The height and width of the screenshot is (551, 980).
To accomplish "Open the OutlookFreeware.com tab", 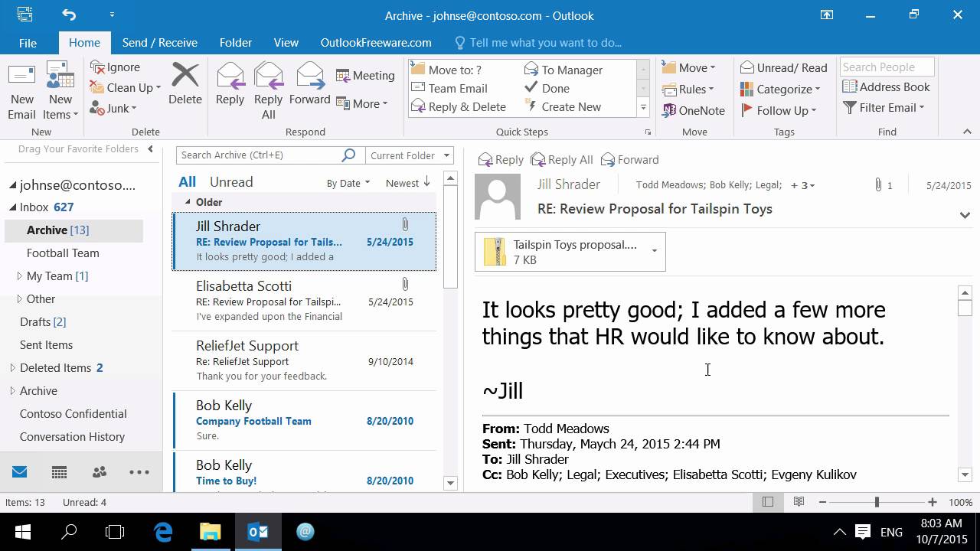I will [x=376, y=43].
